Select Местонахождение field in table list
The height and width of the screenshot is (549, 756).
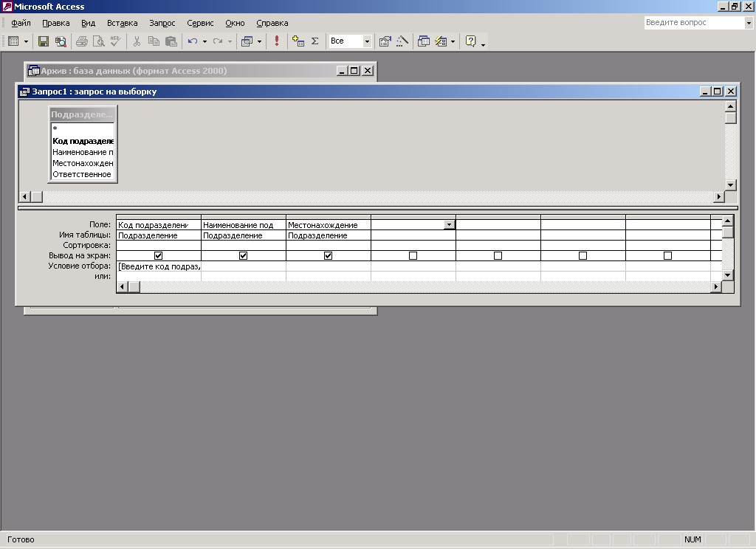tap(82, 163)
